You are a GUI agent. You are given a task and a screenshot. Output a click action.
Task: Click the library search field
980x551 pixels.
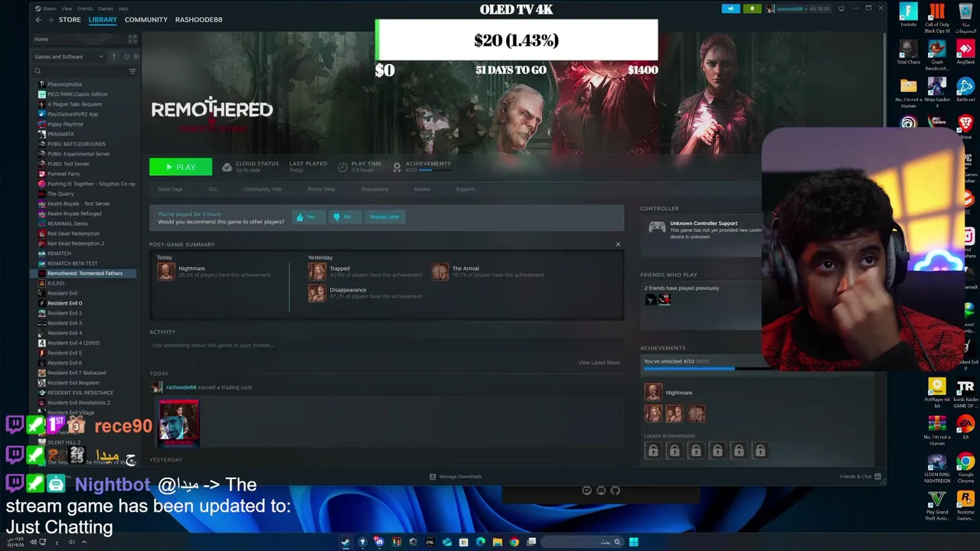pos(80,71)
